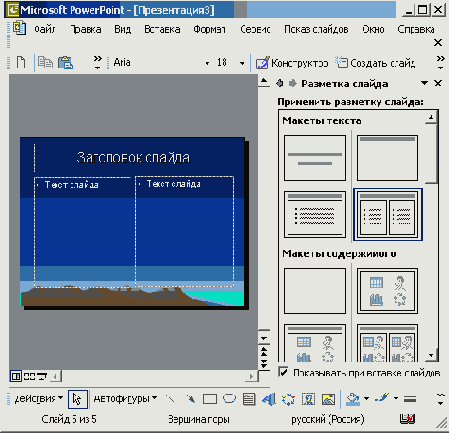Click the Copy icon in toolbar
Image resolution: width=449 pixels, height=433 pixels.
[45, 62]
